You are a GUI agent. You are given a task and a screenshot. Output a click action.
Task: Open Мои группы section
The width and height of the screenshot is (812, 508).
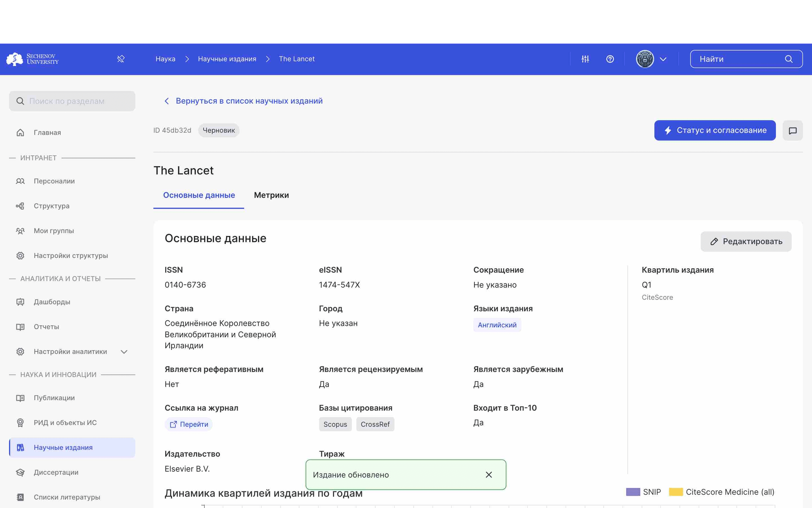click(72, 231)
